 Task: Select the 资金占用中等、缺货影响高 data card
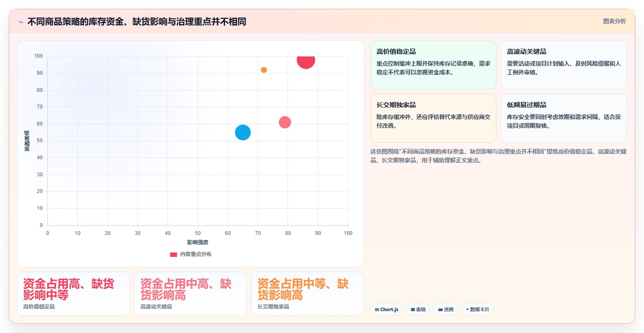(x=308, y=294)
